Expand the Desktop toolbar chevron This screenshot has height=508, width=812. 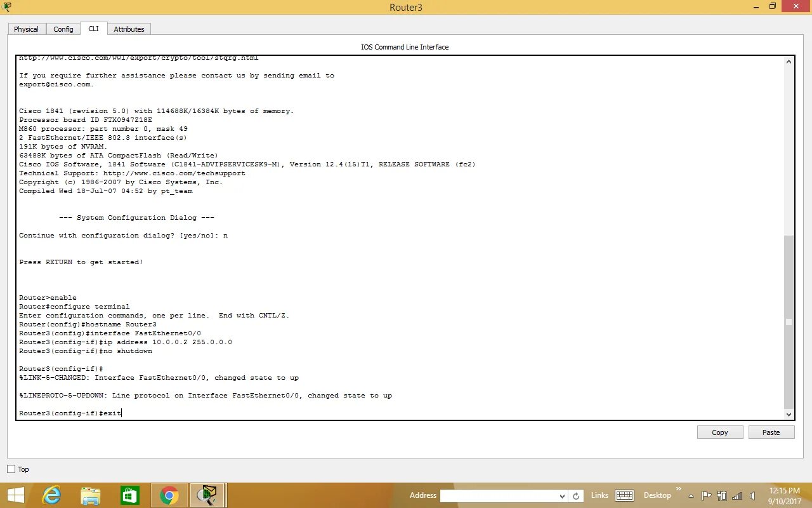tap(678, 490)
